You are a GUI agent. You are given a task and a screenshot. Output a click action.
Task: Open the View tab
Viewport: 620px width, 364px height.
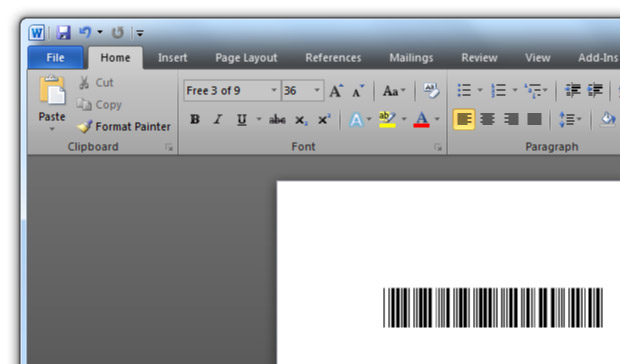point(537,58)
